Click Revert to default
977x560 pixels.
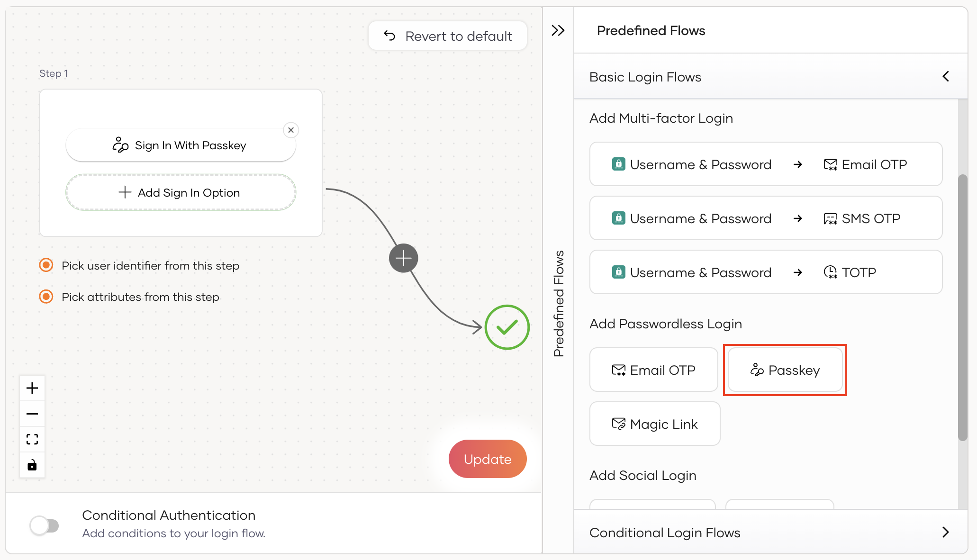click(x=448, y=36)
